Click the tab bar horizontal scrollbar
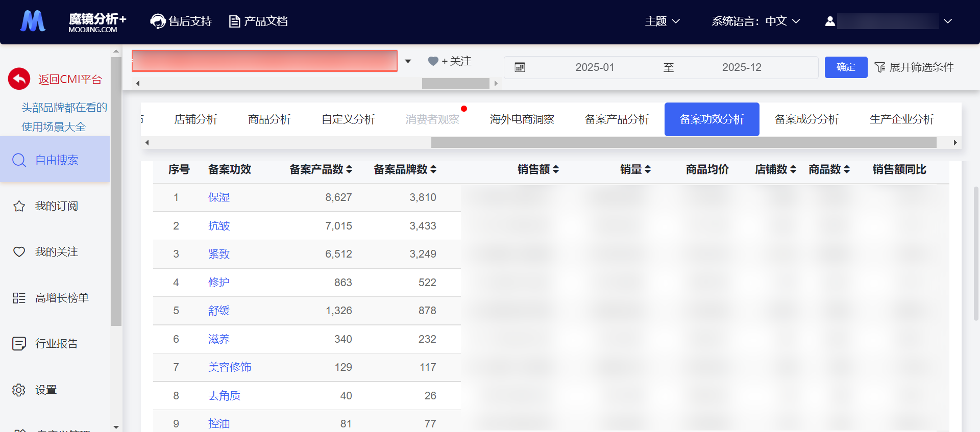 [x=683, y=143]
